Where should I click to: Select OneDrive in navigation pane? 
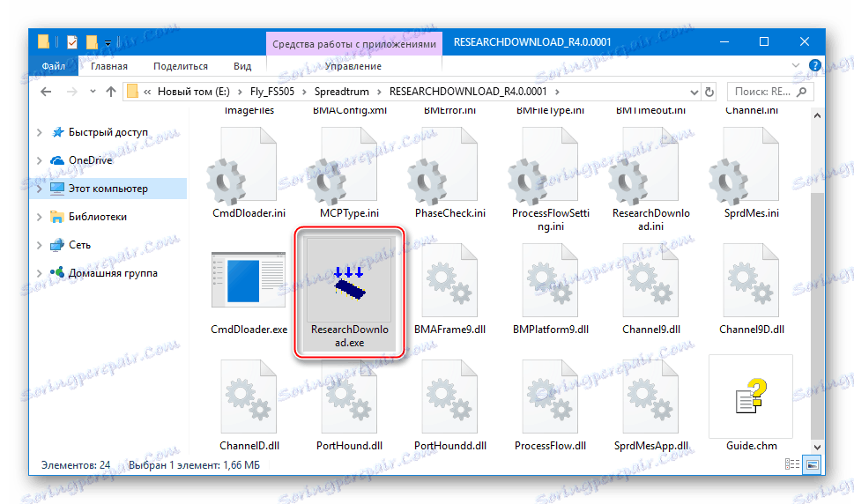point(90,160)
